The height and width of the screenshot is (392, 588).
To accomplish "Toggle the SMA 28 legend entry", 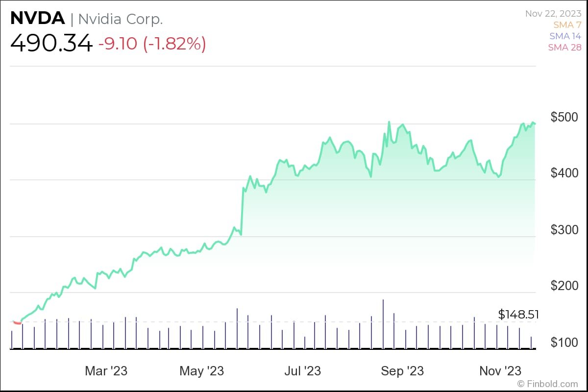I will click(565, 48).
